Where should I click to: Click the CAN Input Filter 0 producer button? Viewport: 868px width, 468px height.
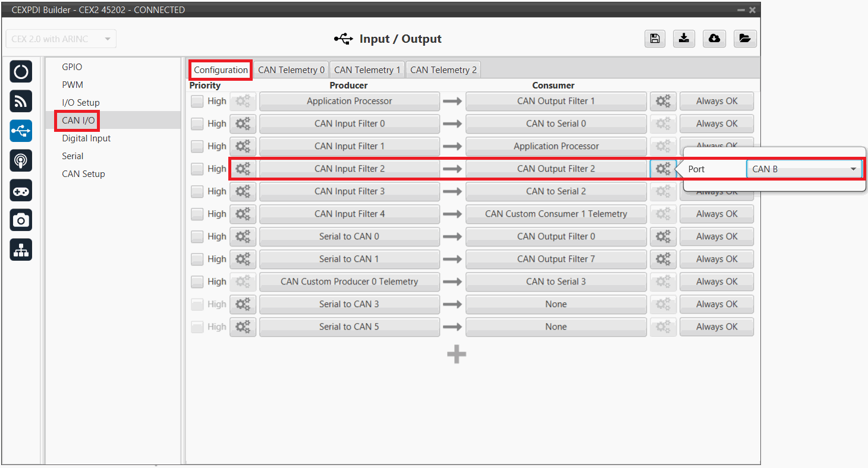[350, 124]
